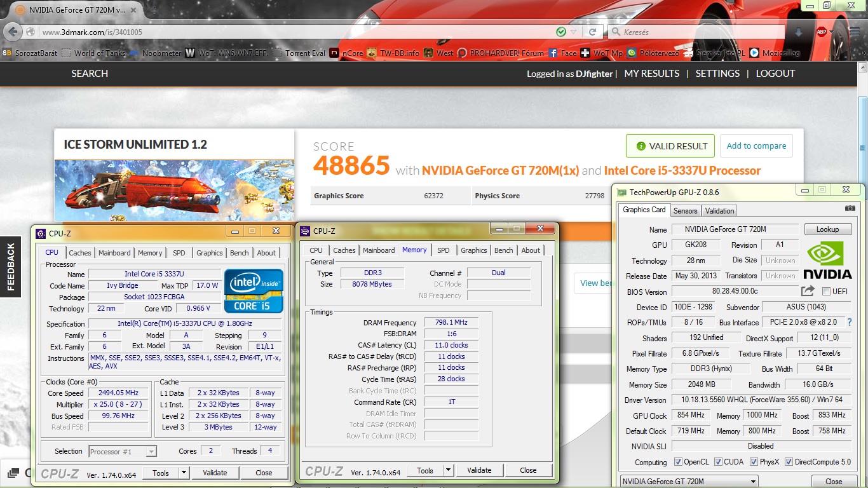Reload the 3dmark page
868x488 pixels.
592,32
